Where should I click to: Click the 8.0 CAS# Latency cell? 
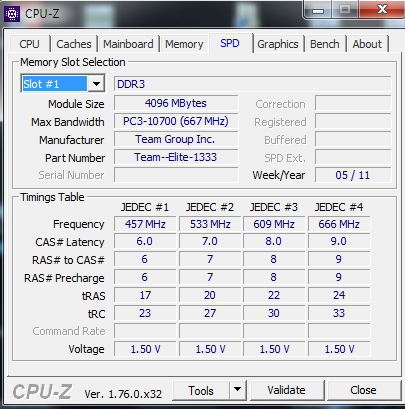(274, 241)
